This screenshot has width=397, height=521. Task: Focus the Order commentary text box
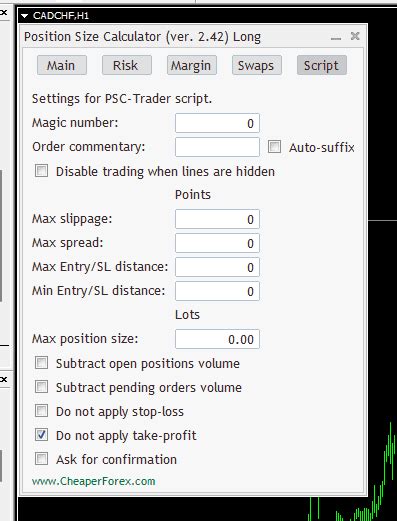coord(217,147)
